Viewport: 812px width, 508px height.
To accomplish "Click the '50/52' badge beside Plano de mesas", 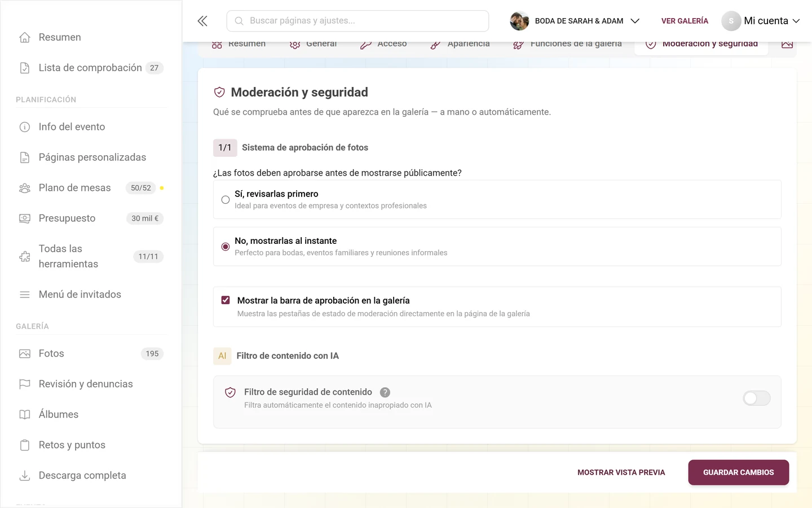I will (141, 188).
